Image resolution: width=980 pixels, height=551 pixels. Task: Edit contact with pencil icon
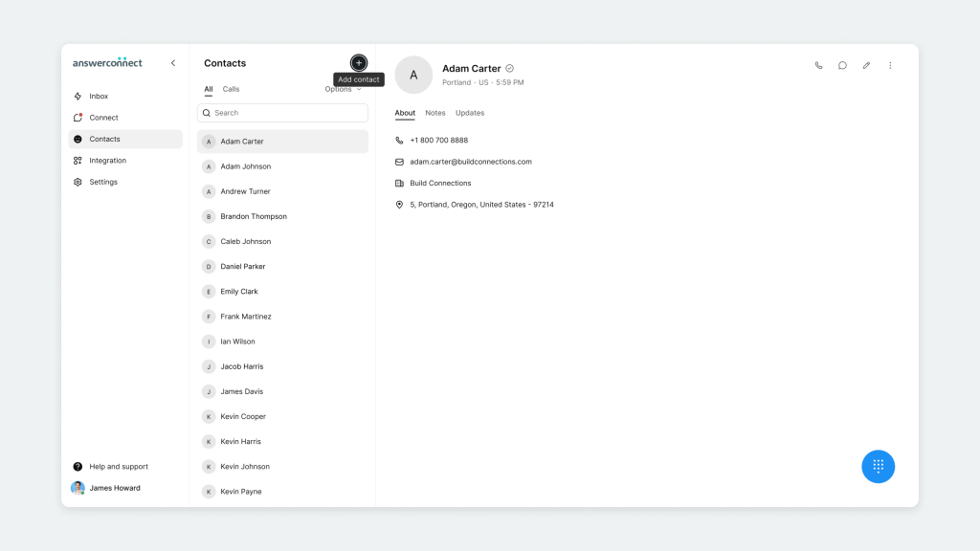click(866, 66)
